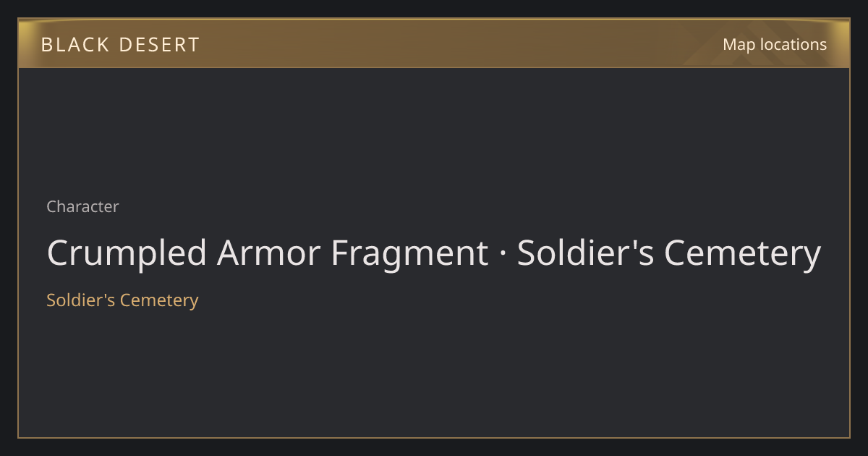
Task: Click the gold header banner background
Action: tap(434, 43)
